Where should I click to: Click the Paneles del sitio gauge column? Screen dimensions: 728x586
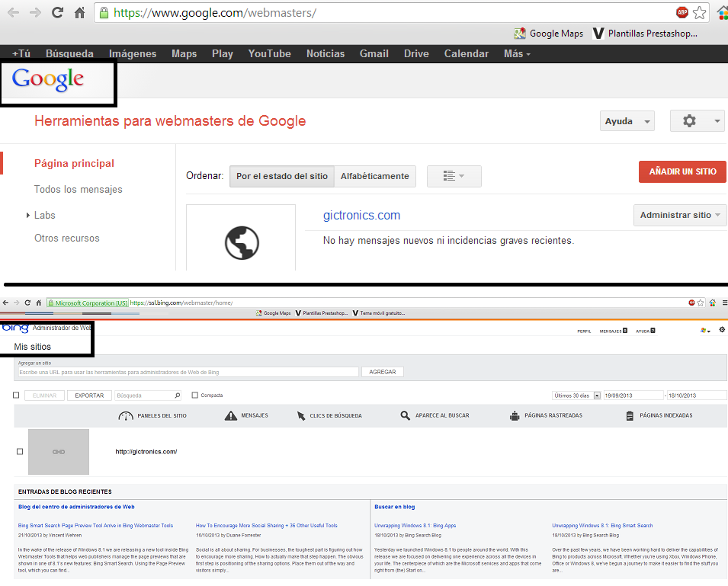point(152,416)
